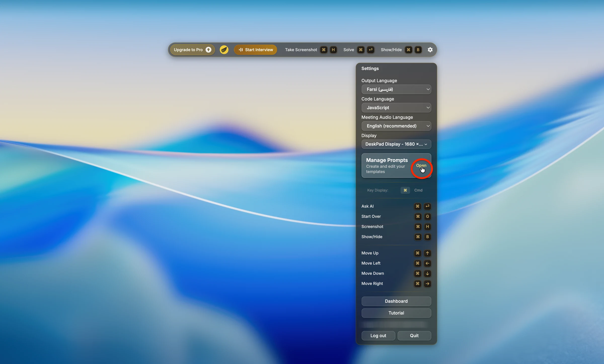Click the B key icon in settings Show/Hide row
604x364 pixels.
click(x=427, y=237)
